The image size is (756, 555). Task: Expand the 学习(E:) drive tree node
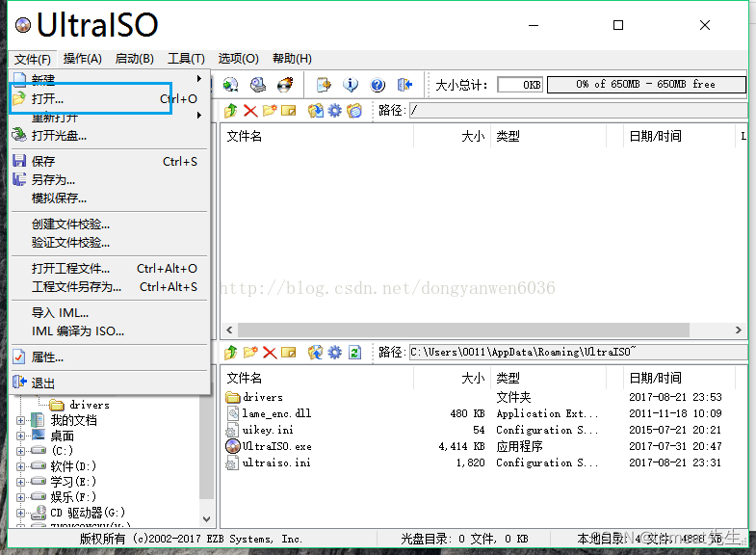click(x=20, y=482)
